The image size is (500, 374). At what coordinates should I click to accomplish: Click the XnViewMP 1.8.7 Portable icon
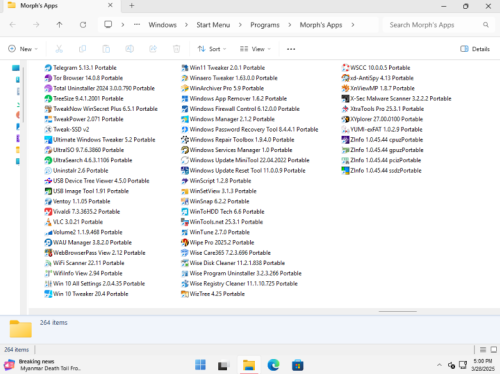pyautogui.click(x=345, y=88)
